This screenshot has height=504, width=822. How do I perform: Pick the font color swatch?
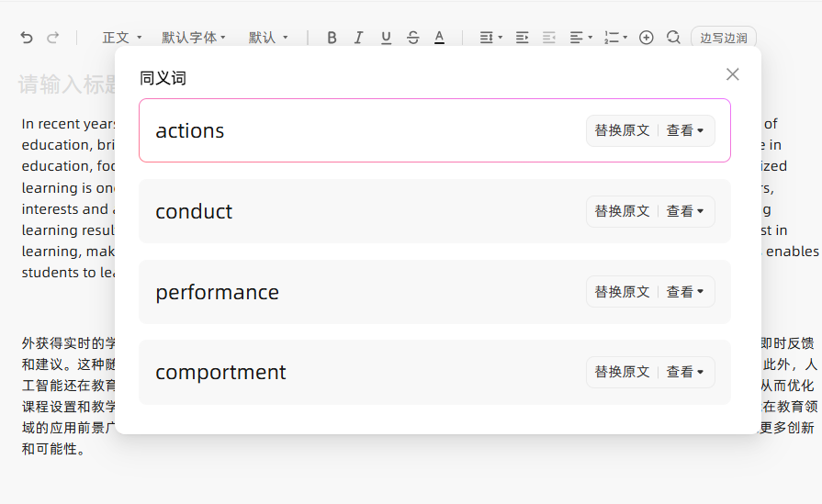tap(439, 38)
